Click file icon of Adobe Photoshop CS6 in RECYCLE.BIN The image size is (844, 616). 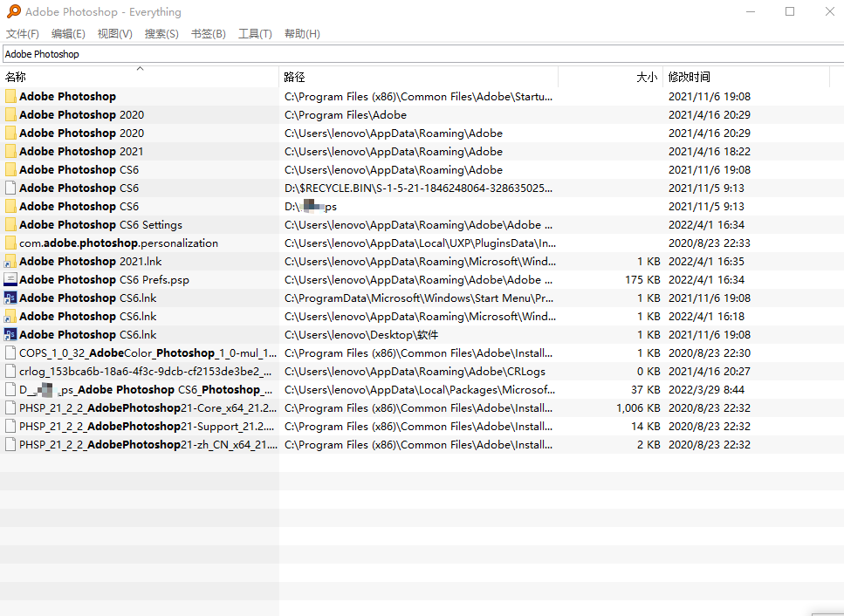pyautogui.click(x=10, y=188)
